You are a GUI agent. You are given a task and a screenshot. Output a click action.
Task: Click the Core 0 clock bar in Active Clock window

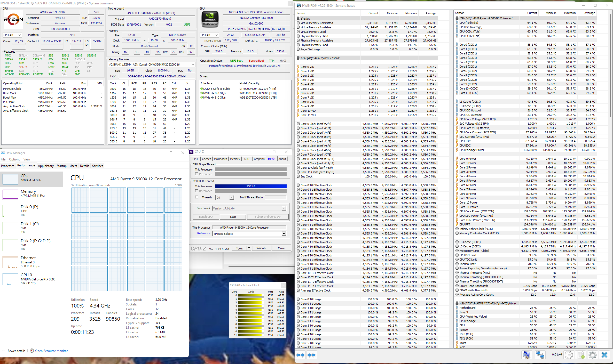click(251, 295)
